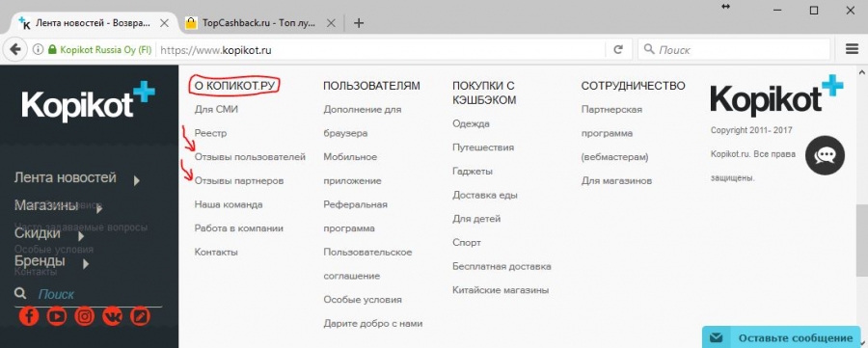Reload the page with the refresh icon
Screen dimensions: 868x348
[618, 50]
